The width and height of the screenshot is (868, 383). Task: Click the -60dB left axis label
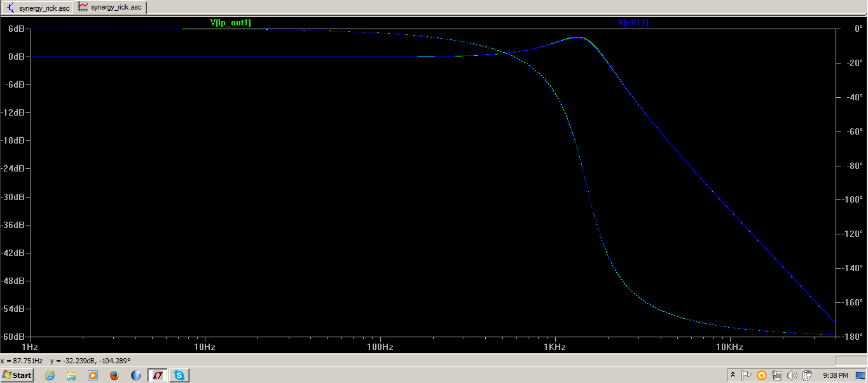click(x=14, y=337)
